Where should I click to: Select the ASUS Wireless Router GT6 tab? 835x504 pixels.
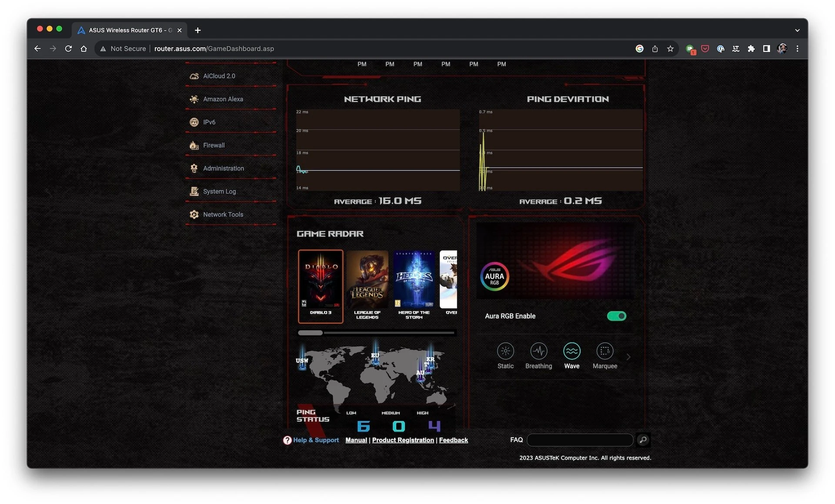(x=130, y=30)
